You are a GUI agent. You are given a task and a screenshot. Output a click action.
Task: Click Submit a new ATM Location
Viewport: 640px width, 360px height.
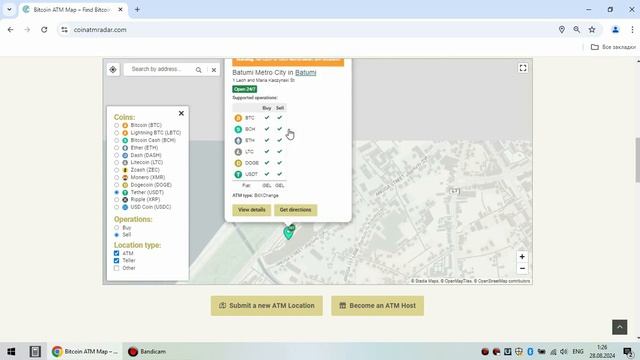267,306
